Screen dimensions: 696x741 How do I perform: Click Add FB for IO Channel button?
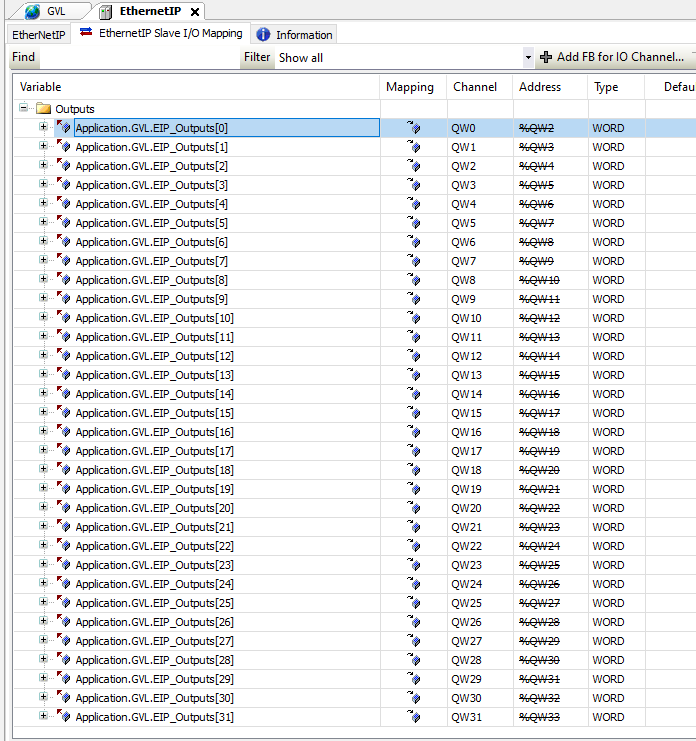[612, 57]
